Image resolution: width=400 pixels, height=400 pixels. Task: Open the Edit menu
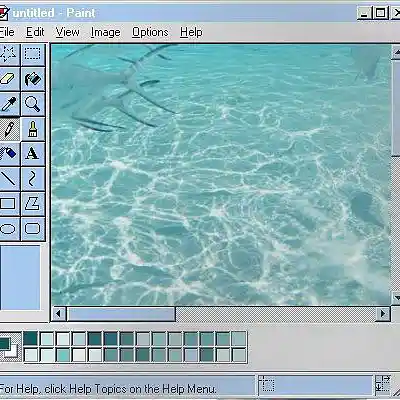(35, 32)
